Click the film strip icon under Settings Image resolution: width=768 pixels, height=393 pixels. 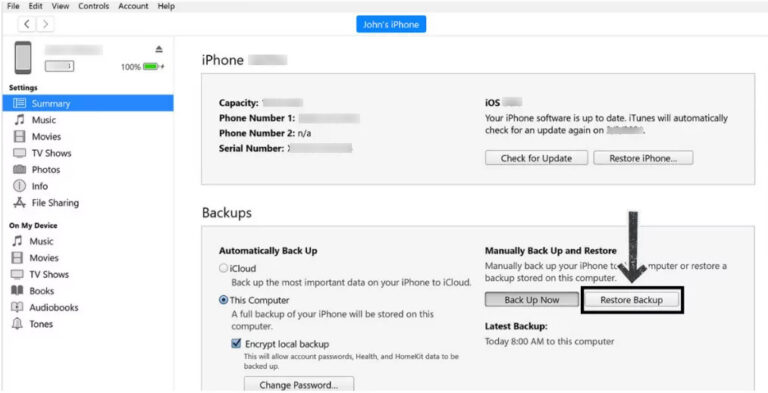(x=19, y=137)
